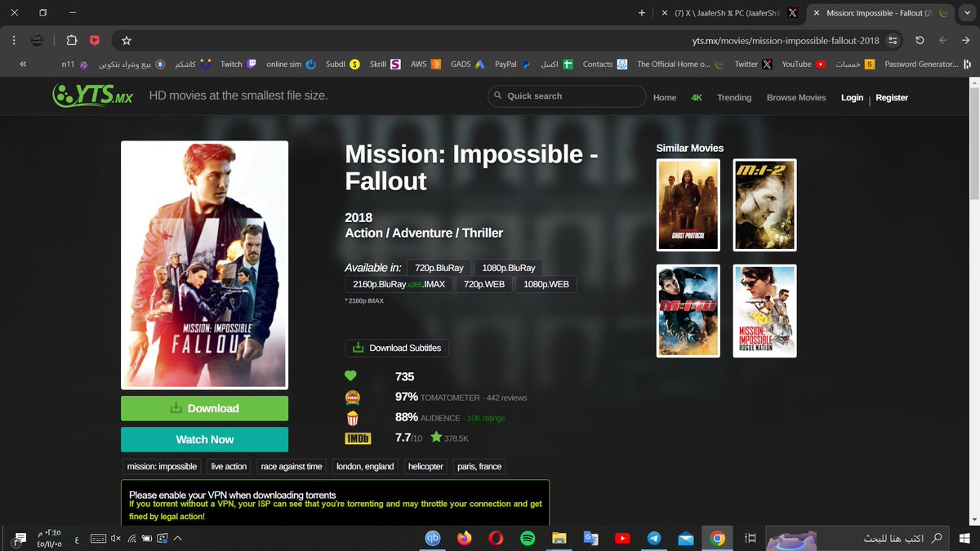
Task: Open M:I-2 similar movie thumbnail
Action: (764, 205)
